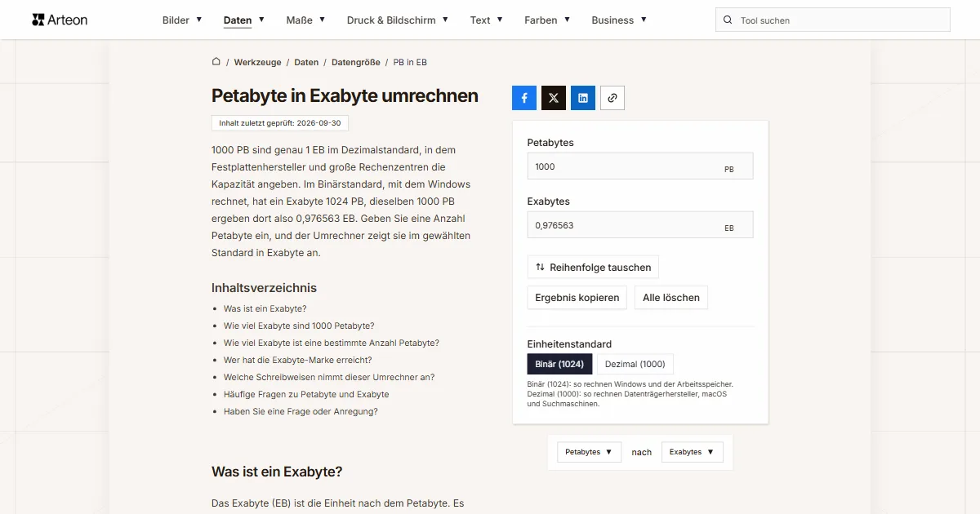
Task: Jump to "Wer hat die Exabyte-Marke erreicht?"
Action: (298, 360)
